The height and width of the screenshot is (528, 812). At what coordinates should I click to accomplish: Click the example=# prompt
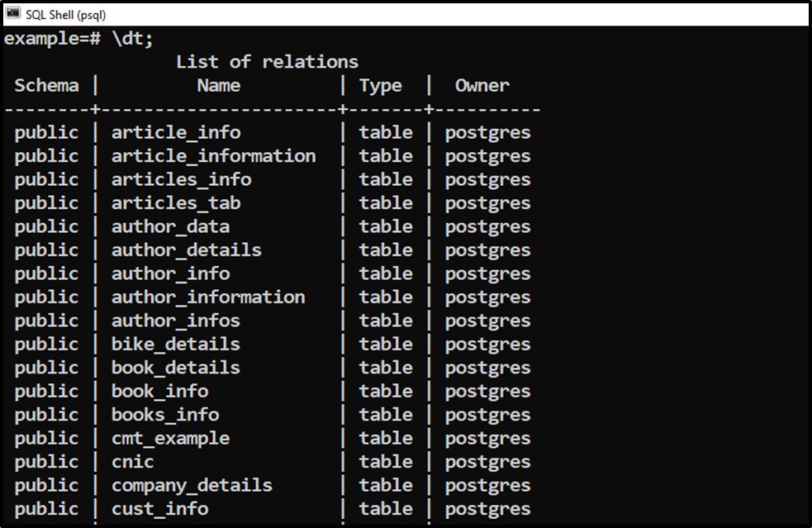click(52, 39)
